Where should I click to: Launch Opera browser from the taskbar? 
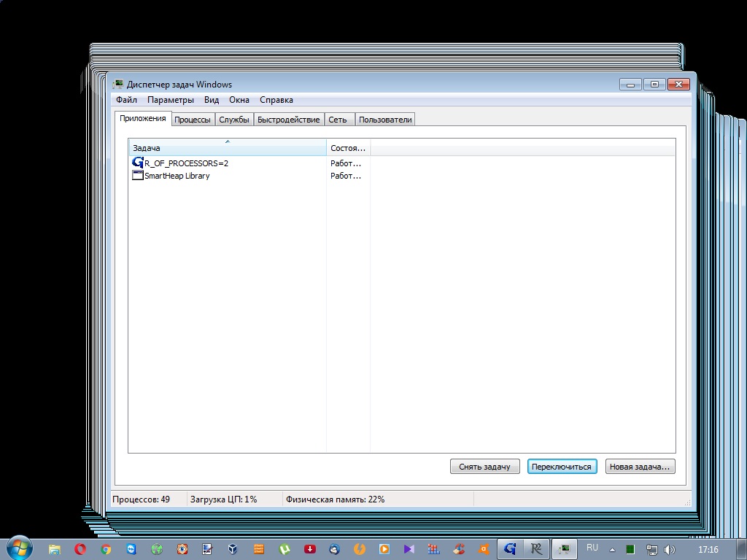80,549
